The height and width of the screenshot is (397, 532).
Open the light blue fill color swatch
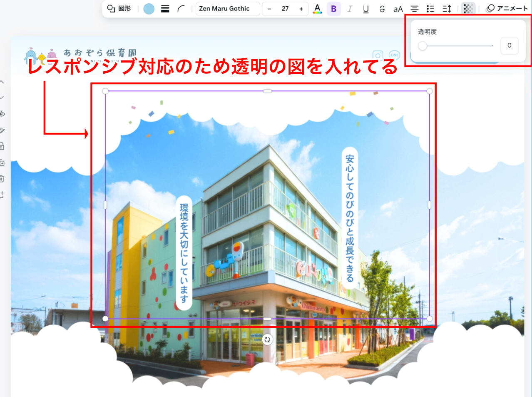pyautogui.click(x=149, y=9)
